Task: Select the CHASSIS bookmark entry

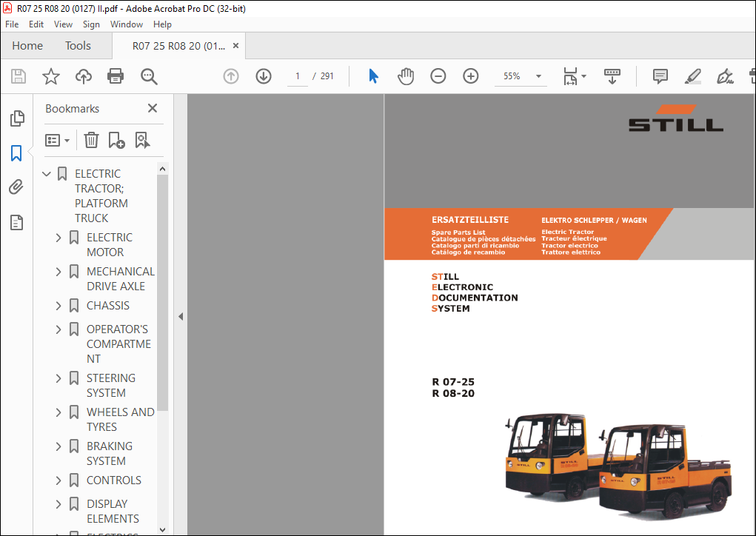Action: (108, 306)
